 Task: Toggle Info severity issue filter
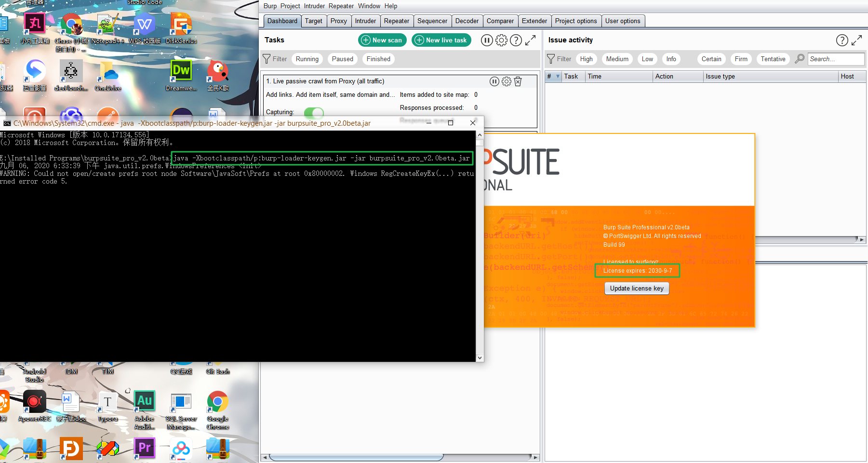pyautogui.click(x=671, y=59)
